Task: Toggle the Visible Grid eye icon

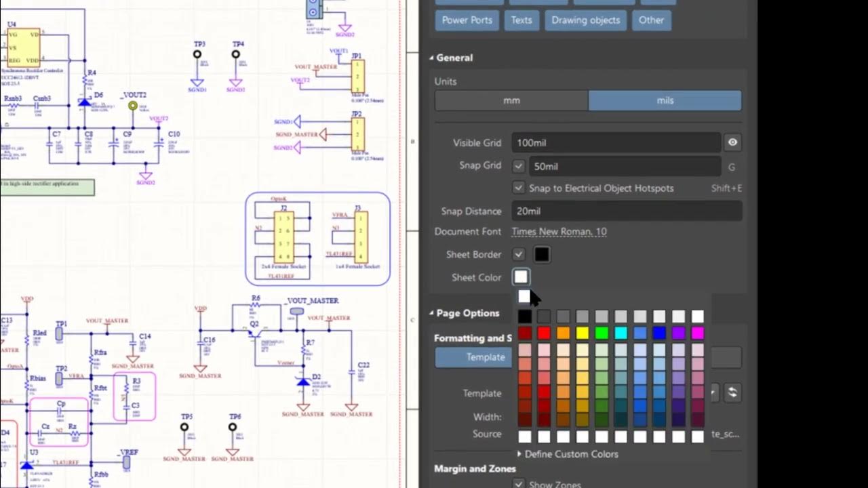Action: click(x=732, y=142)
